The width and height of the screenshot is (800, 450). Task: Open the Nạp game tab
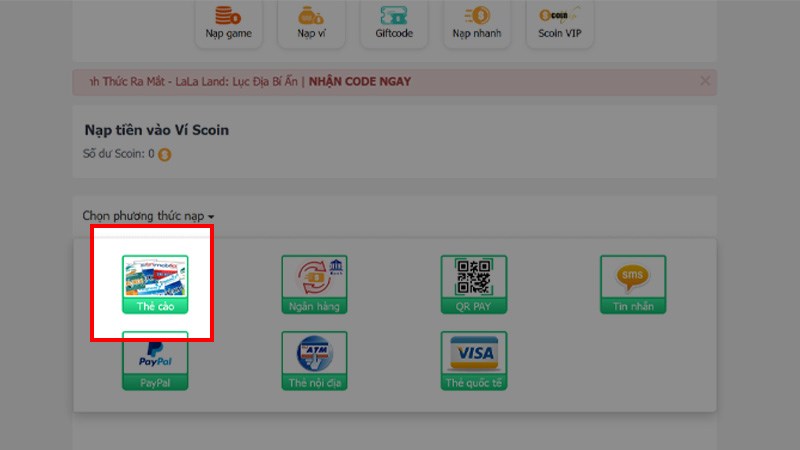[229, 23]
